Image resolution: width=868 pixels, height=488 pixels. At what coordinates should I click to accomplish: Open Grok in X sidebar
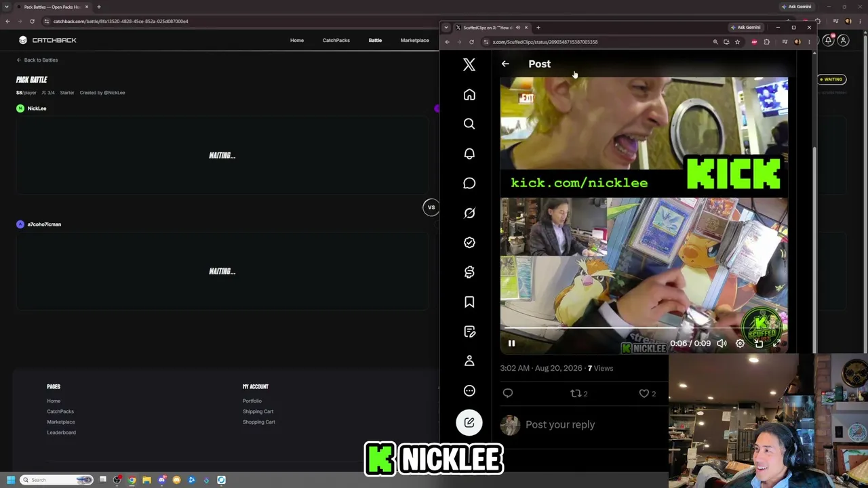469,213
